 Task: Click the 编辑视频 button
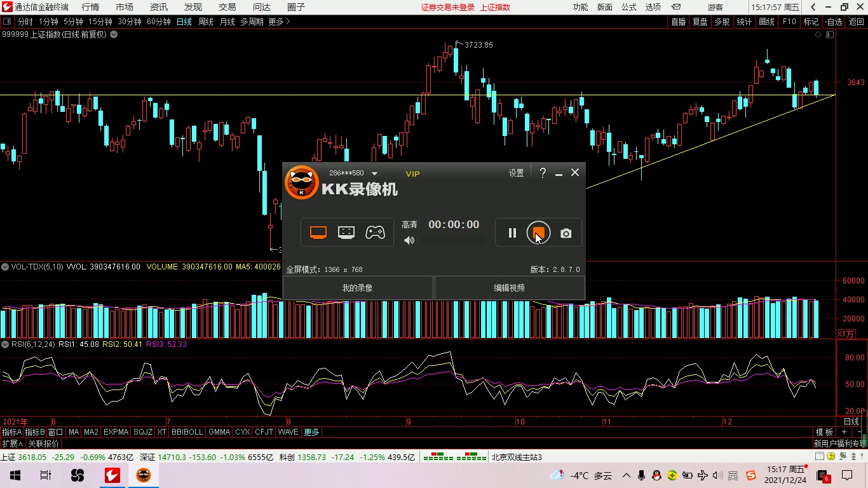pos(510,288)
